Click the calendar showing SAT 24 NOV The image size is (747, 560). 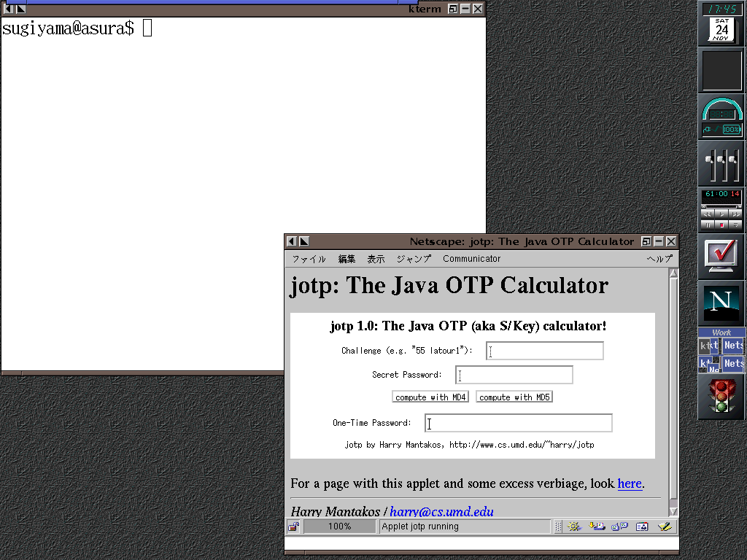[x=721, y=29]
